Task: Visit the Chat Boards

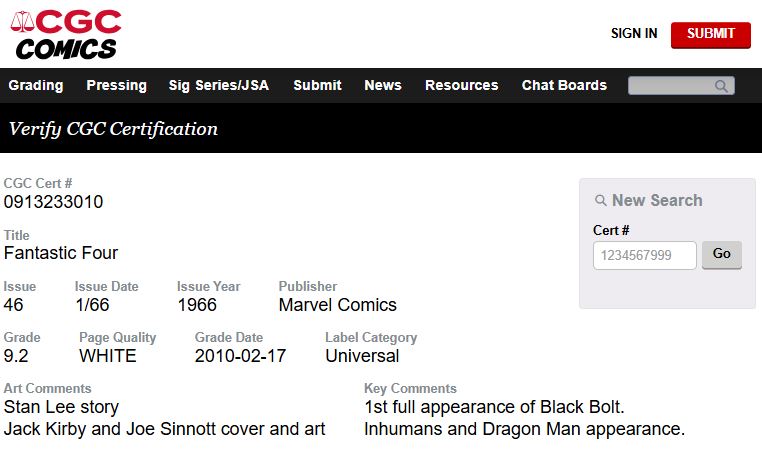Action: point(564,86)
